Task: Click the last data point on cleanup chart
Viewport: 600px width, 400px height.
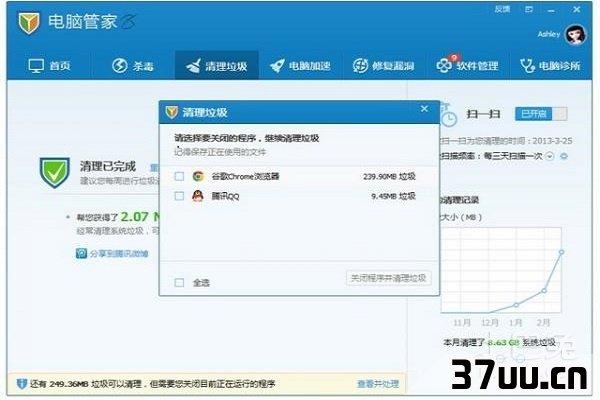Action: (x=561, y=252)
